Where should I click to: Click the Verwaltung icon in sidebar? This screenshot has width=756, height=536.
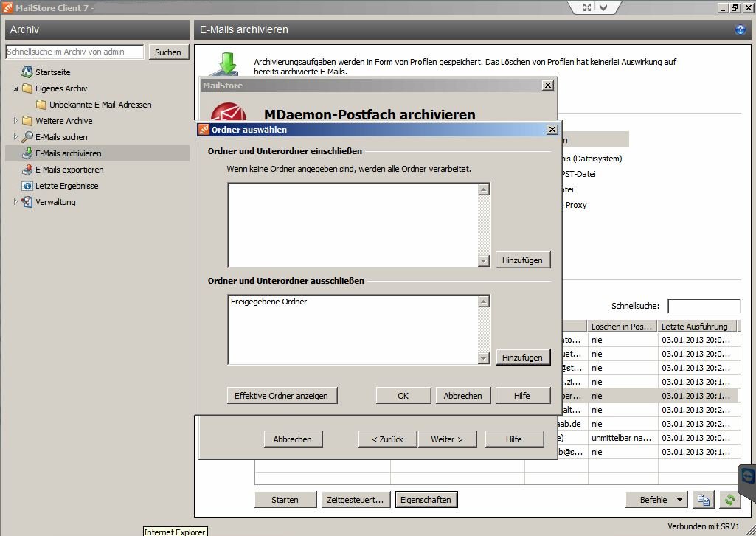coord(27,202)
